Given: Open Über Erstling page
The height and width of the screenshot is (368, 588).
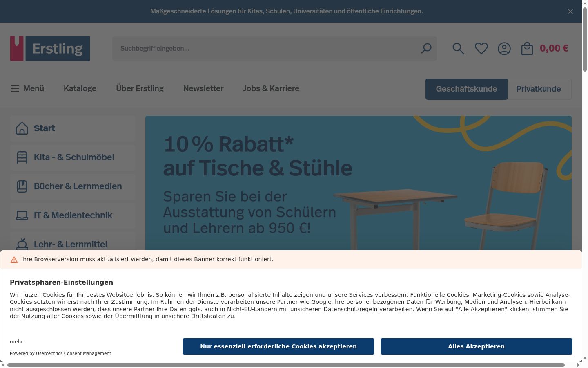Looking at the screenshot, I should (x=140, y=88).
